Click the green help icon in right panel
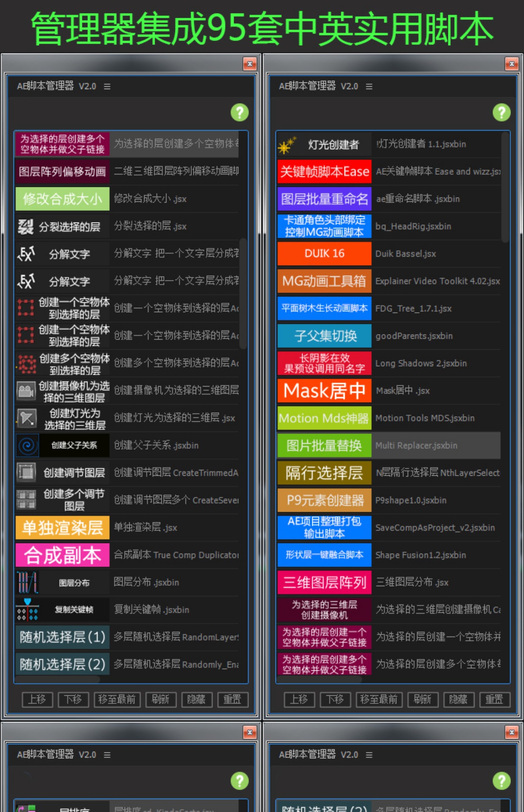Image resolution: width=524 pixels, height=812 pixels. tap(502, 112)
